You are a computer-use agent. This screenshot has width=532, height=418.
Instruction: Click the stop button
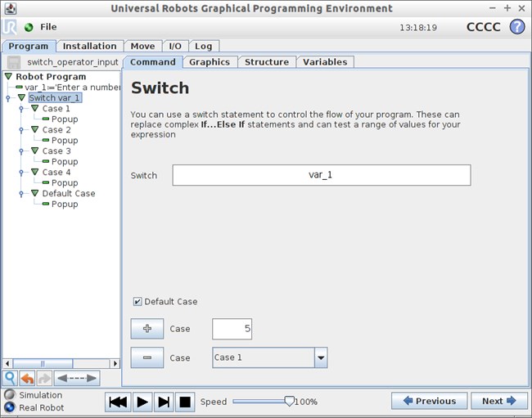(185, 402)
